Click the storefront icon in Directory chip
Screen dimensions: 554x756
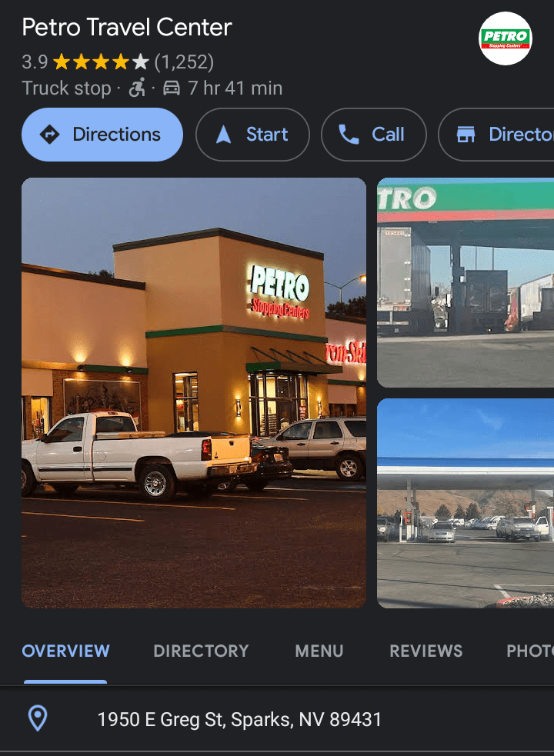[466, 135]
